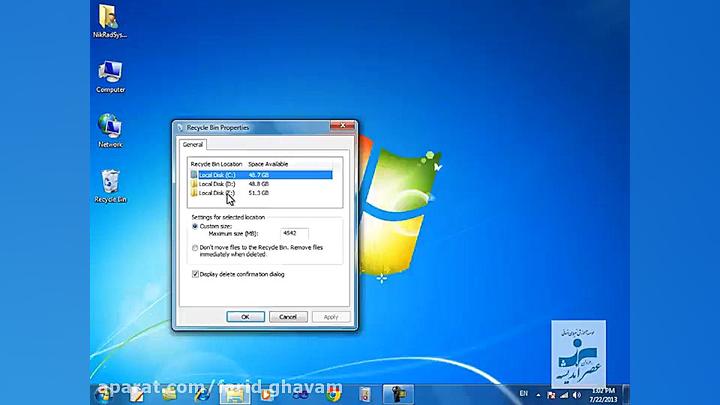Open the Windows Start menu orb
Image resolution: width=720 pixels, height=405 pixels.
[103, 394]
